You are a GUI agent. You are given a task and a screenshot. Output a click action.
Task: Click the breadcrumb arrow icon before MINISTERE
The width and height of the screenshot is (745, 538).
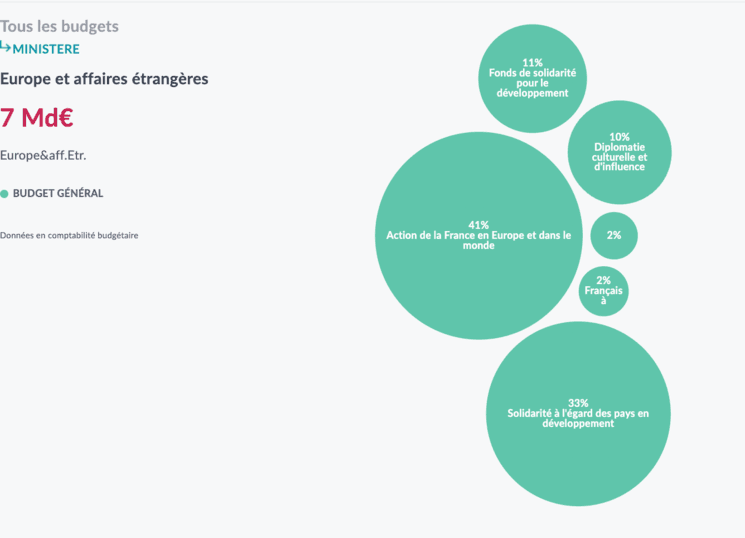[x=6, y=46]
